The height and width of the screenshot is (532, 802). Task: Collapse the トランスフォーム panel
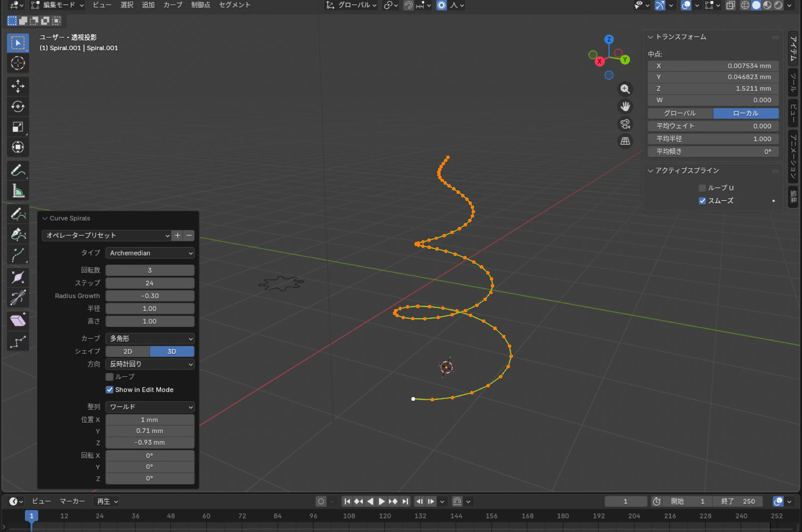pos(651,37)
